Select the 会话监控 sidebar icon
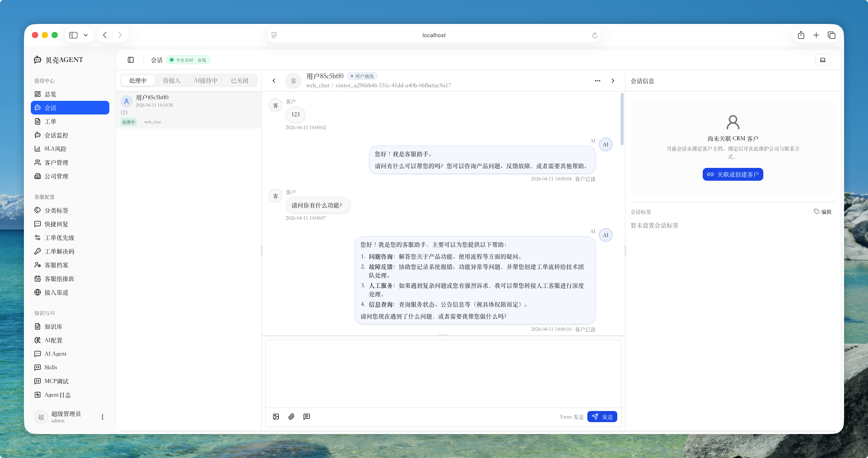 [38, 135]
